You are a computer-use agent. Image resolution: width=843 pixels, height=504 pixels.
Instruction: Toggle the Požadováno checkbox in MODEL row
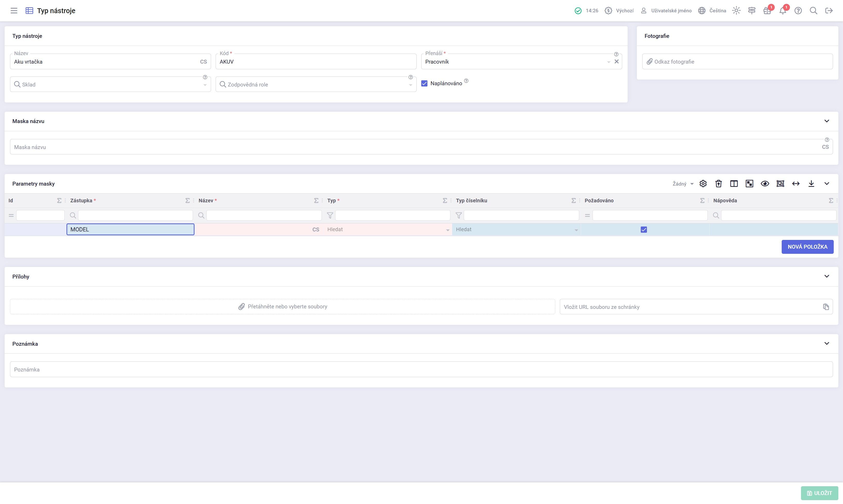pos(644,230)
